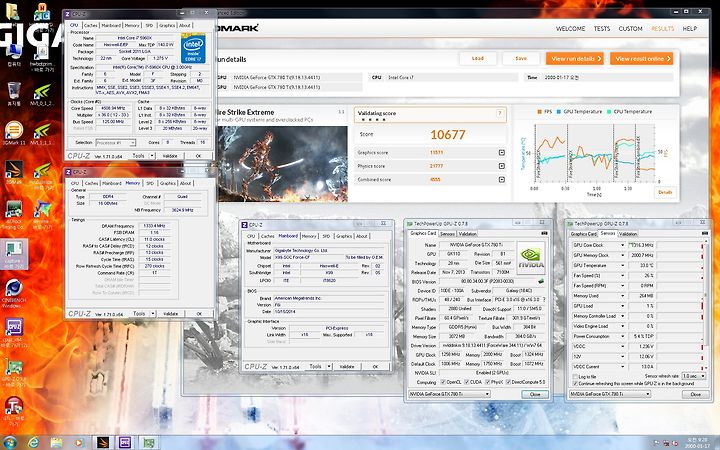Launch the CINEBENCH desktop shortcut
Image resolution: width=720 pixels, height=450 pixels.
click(14, 292)
